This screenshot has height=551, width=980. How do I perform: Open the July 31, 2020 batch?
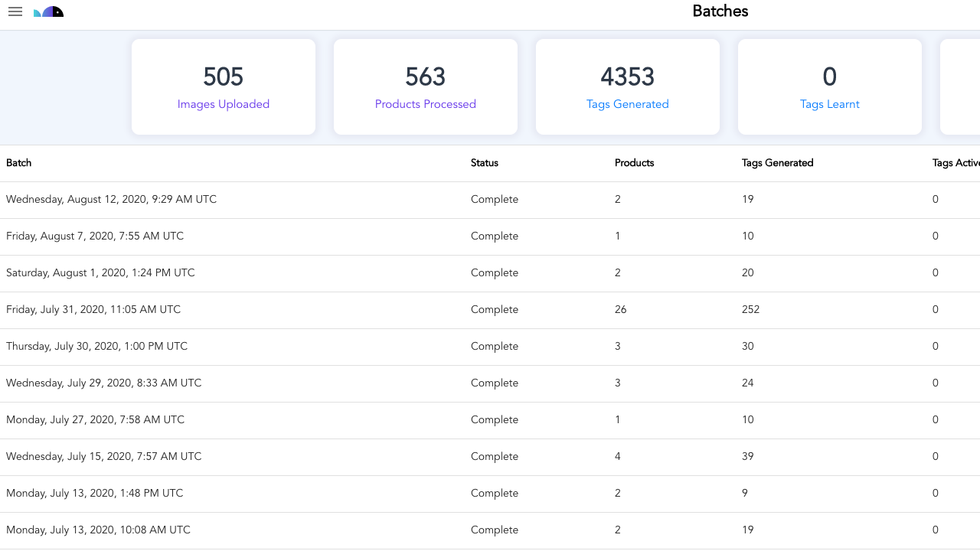93,310
